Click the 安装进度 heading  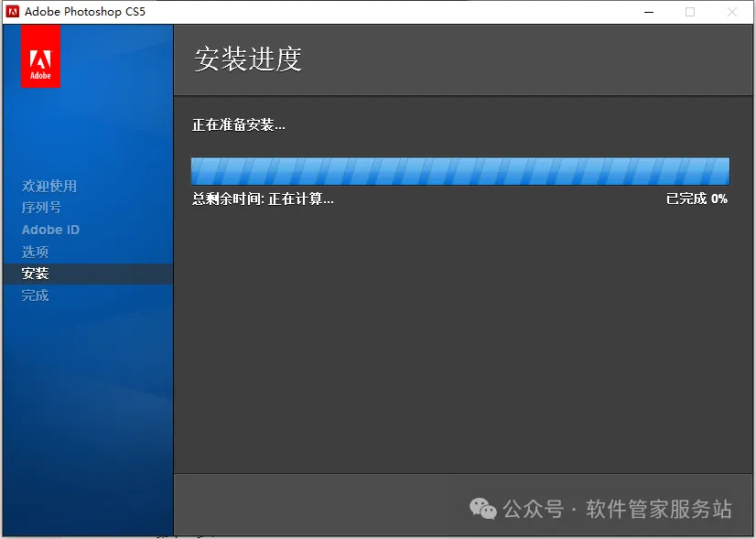248,59
